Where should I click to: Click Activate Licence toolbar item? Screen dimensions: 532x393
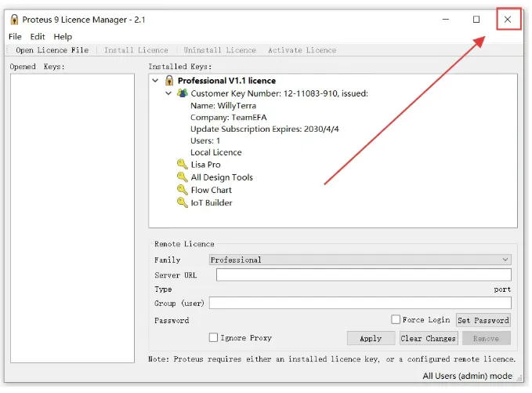click(x=302, y=50)
